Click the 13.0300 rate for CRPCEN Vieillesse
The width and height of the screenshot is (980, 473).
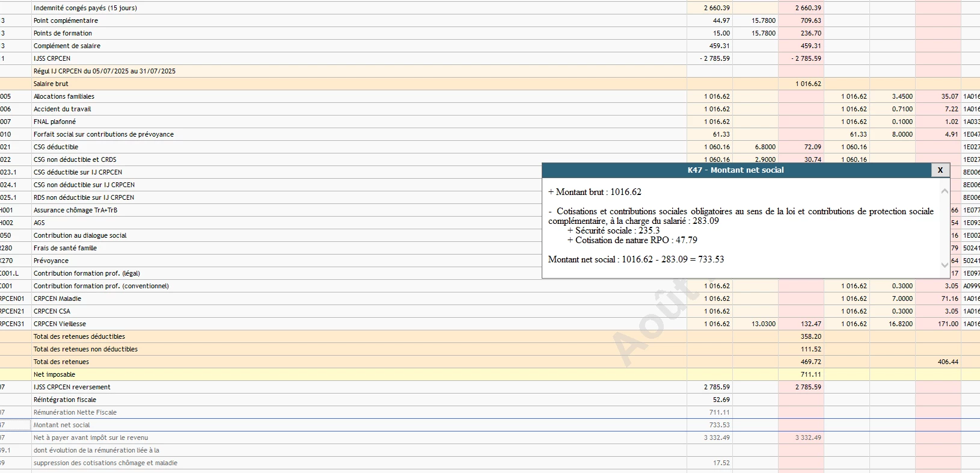764,324
